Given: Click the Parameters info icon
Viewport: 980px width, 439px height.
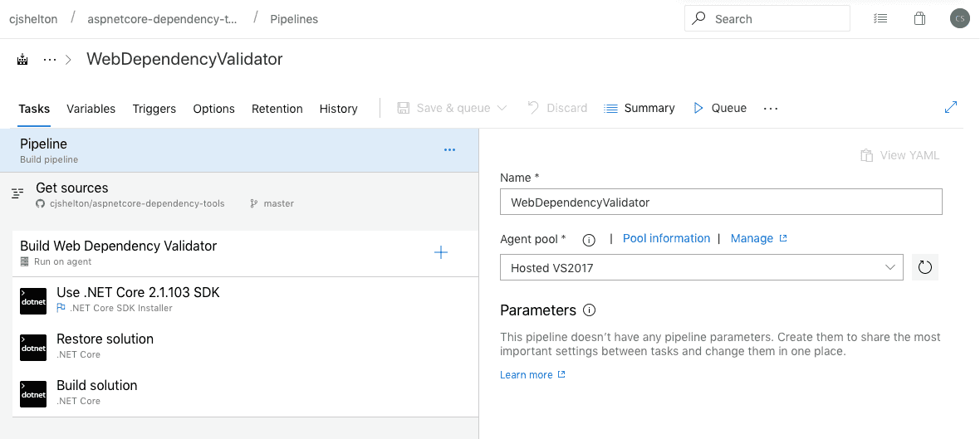Looking at the screenshot, I should (589, 310).
